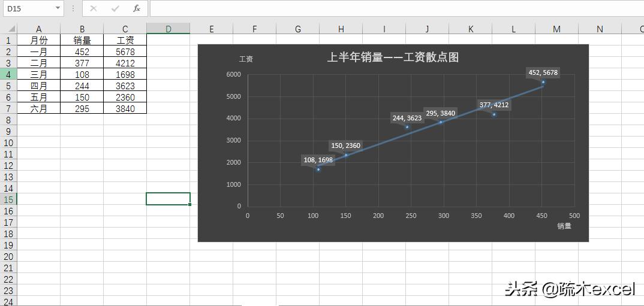Click cell containing 五月
644x306 pixels.
pyautogui.click(x=38, y=97)
